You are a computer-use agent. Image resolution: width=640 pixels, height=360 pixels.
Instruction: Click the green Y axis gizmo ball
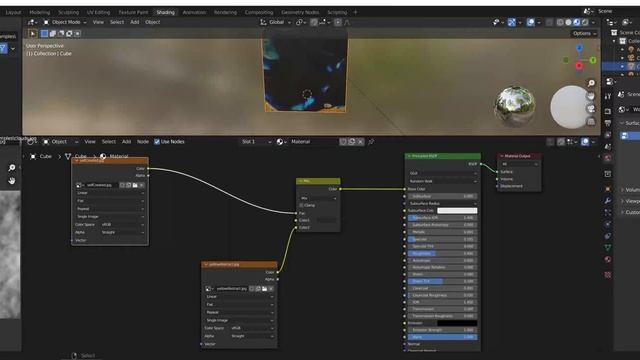[593, 60]
